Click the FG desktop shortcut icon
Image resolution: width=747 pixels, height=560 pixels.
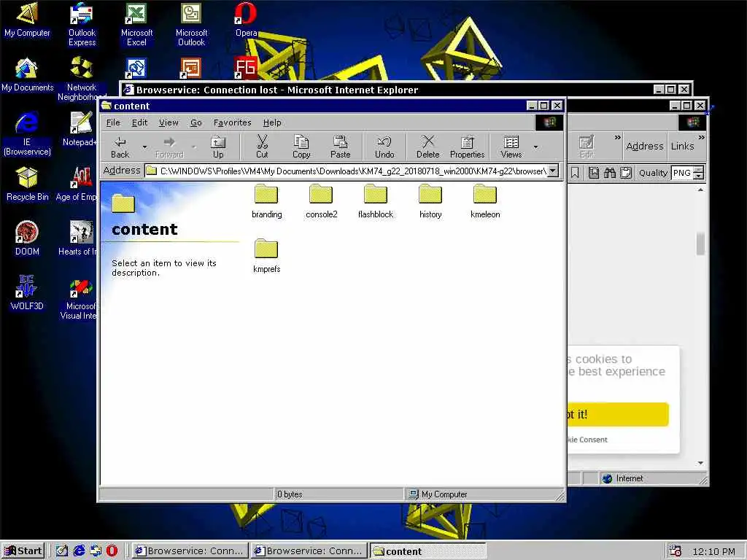[246, 68]
